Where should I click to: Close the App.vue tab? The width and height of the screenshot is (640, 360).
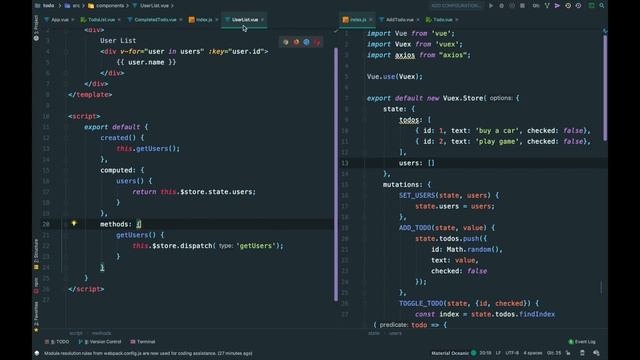73,20
